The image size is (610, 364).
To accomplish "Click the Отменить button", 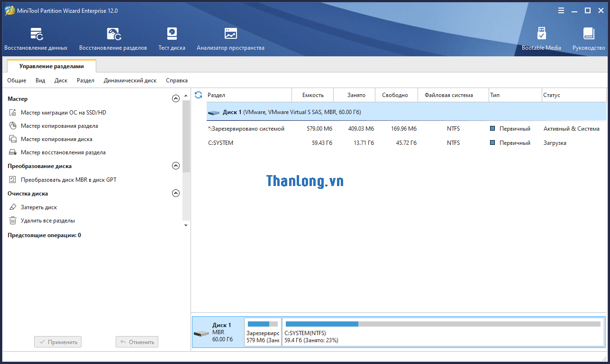I will [137, 342].
